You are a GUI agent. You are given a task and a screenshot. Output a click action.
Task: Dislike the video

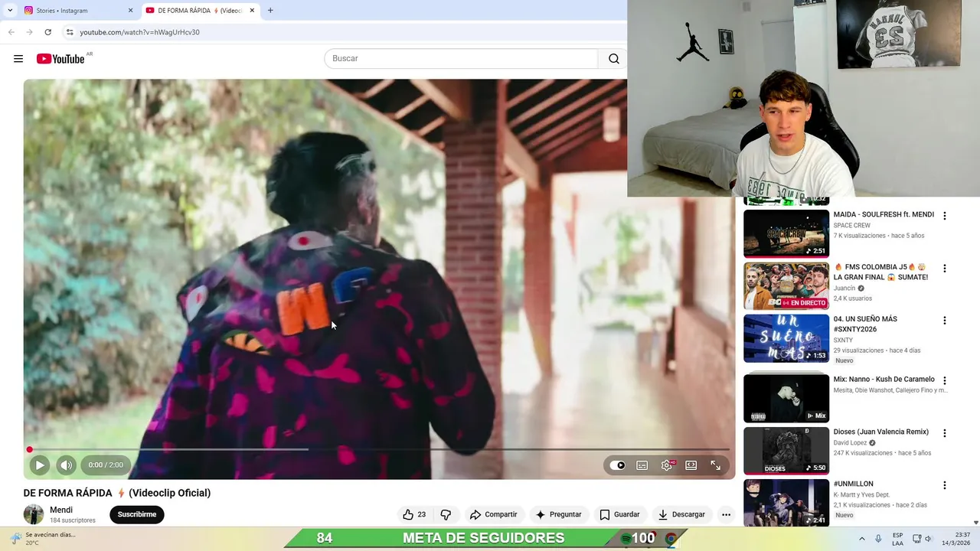pyautogui.click(x=446, y=514)
